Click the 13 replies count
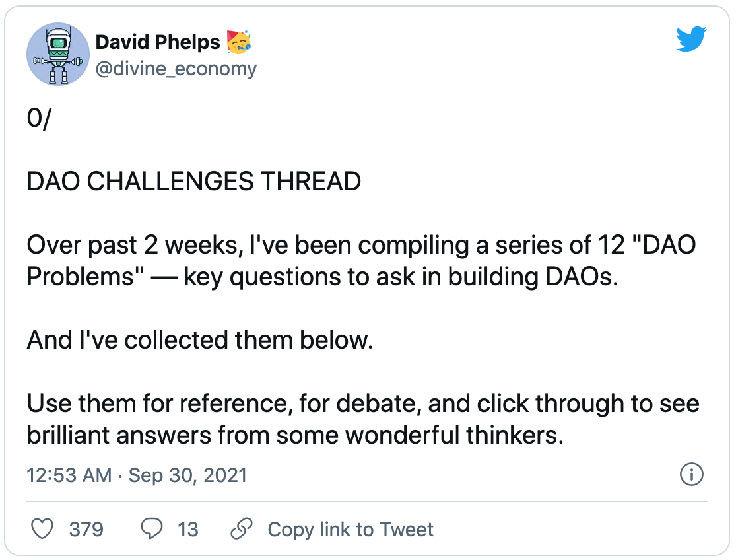Screen dimensions: 734x560 (187, 529)
